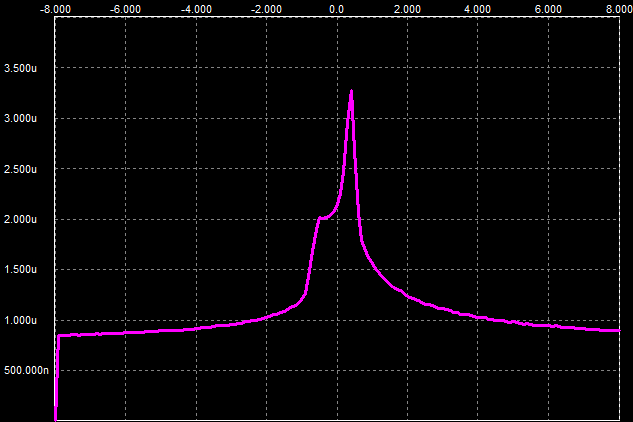Viewport: 633px width, 422px height.
Task: Click the 4.000 x-axis label
Action: tap(478, 9)
